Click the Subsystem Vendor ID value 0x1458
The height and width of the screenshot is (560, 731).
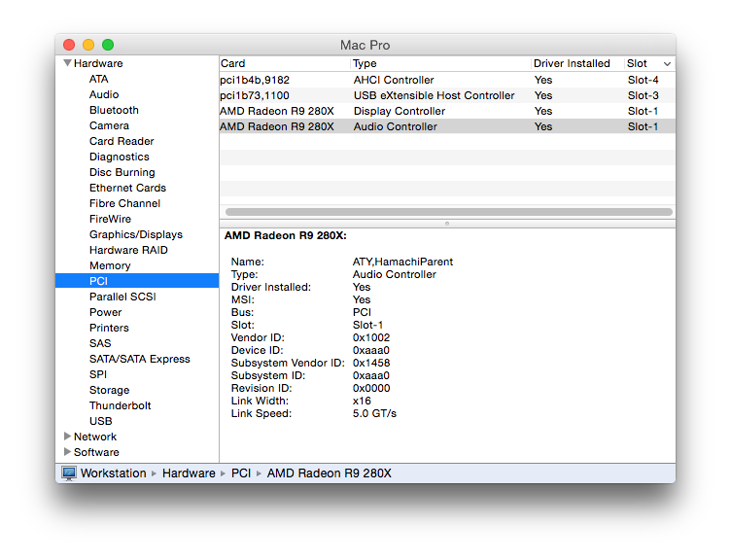pyautogui.click(x=371, y=363)
